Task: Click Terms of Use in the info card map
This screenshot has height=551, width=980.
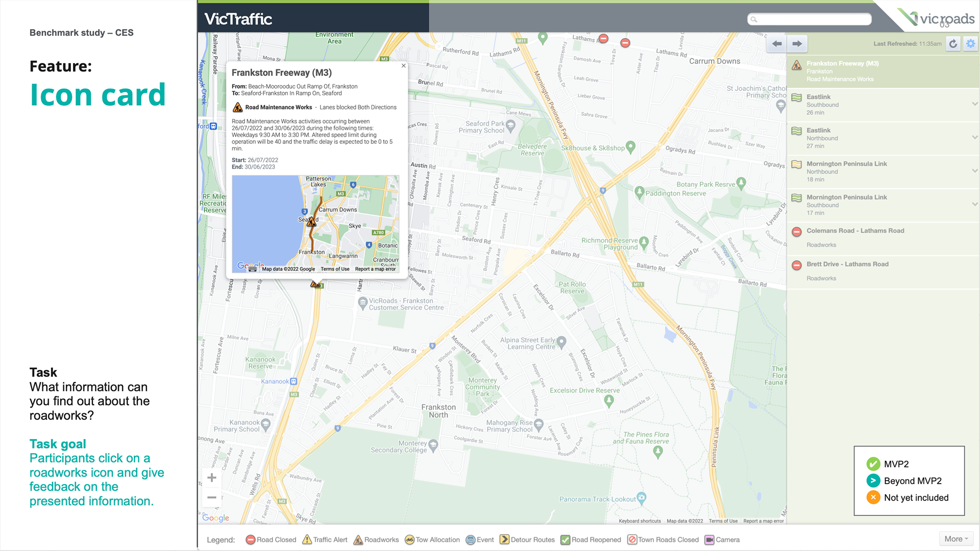Action: (x=335, y=269)
